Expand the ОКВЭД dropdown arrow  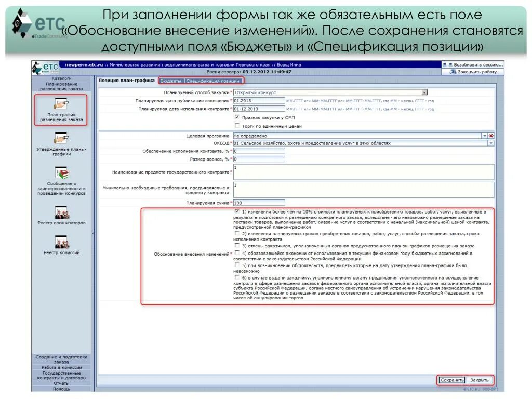tap(491, 143)
